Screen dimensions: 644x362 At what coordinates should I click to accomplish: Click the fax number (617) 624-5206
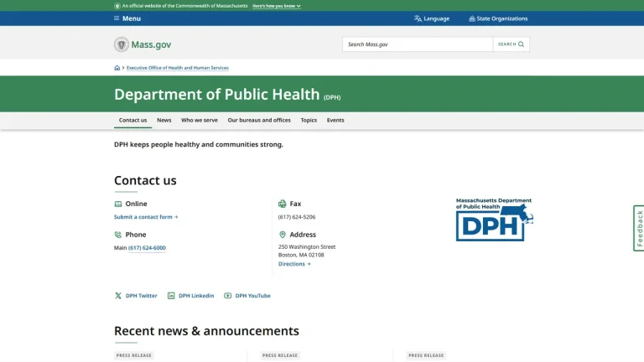297,217
